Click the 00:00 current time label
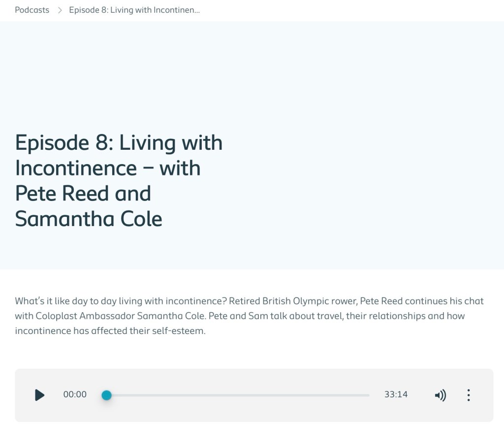The width and height of the screenshot is (504, 431). (75, 395)
